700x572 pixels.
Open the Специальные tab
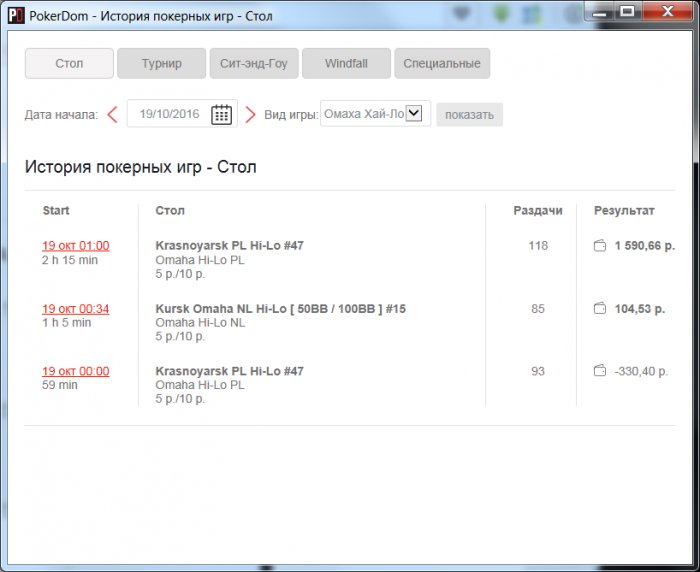click(x=442, y=63)
